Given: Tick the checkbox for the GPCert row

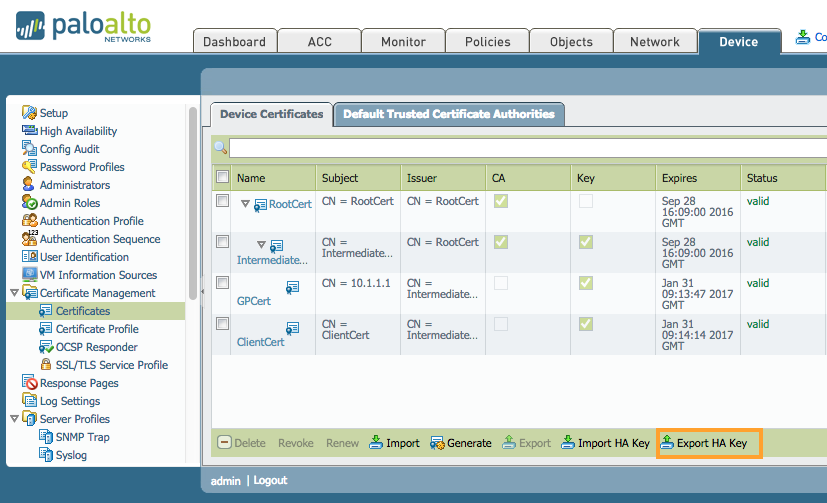Looking at the screenshot, I should point(223,283).
